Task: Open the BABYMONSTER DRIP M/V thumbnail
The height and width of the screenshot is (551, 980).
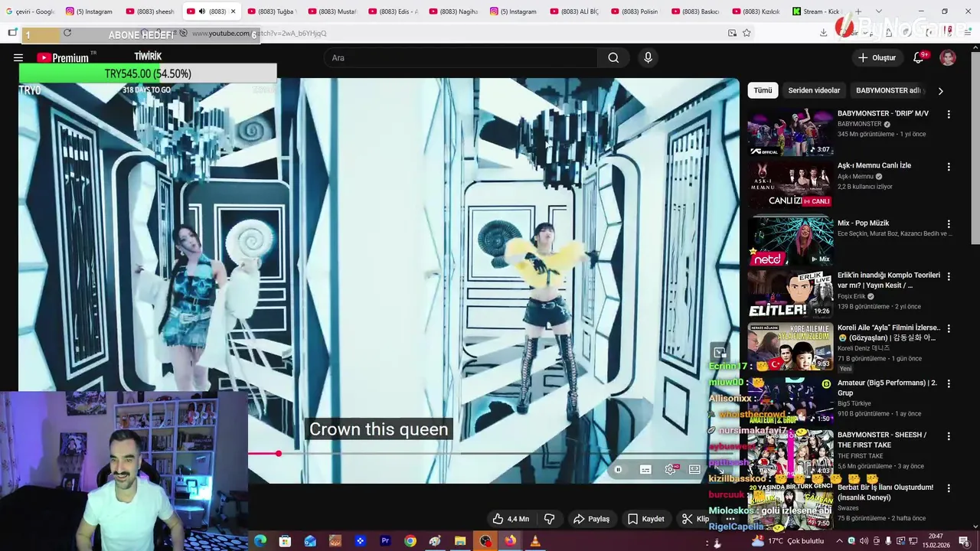Action: pyautogui.click(x=790, y=132)
